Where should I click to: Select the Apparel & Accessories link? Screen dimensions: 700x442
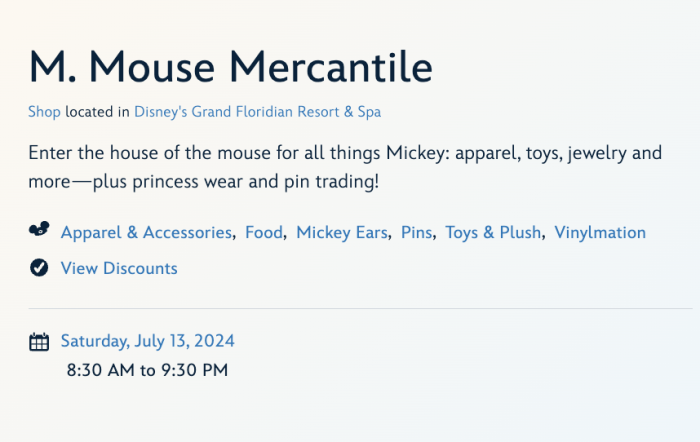point(146,232)
